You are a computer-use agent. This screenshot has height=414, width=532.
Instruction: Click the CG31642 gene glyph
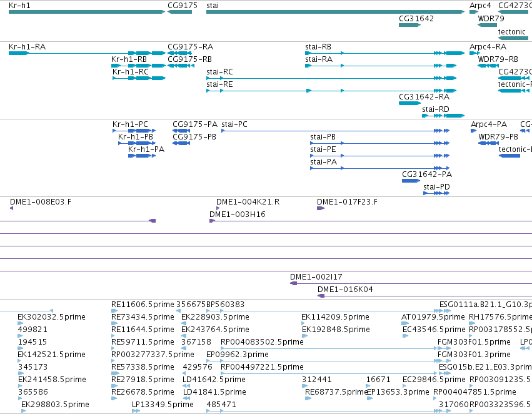tap(410, 25)
